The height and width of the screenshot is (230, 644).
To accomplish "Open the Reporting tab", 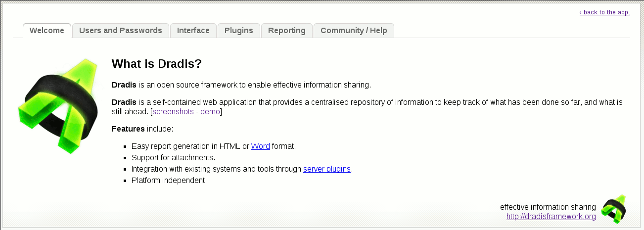I will click(x=287, y=31).
